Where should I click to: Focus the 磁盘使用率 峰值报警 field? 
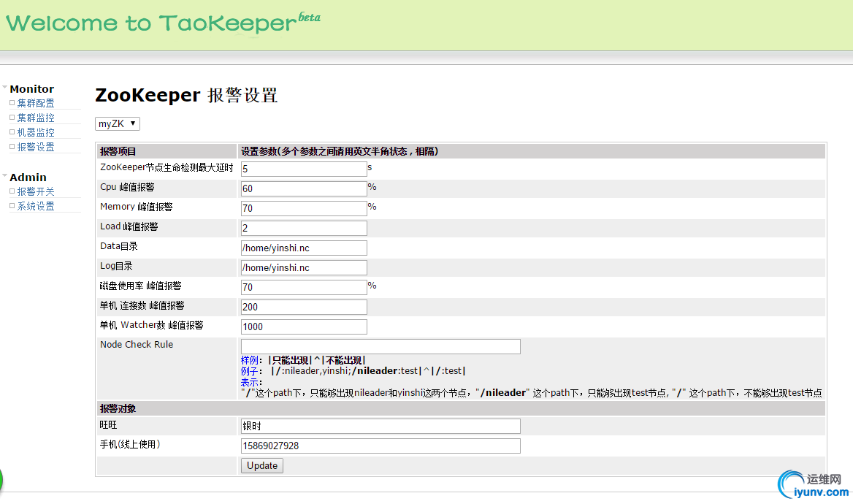(x=304, y=287)
